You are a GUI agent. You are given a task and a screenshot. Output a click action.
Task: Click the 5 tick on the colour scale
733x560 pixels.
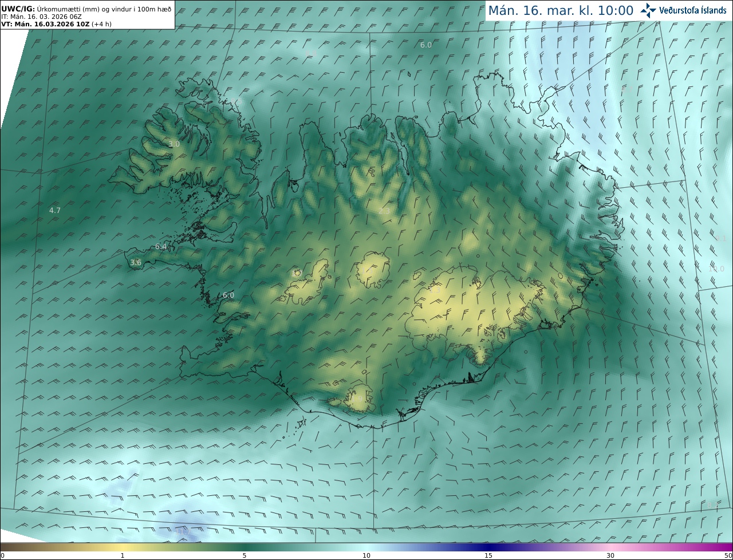click(x=245, y=555)
